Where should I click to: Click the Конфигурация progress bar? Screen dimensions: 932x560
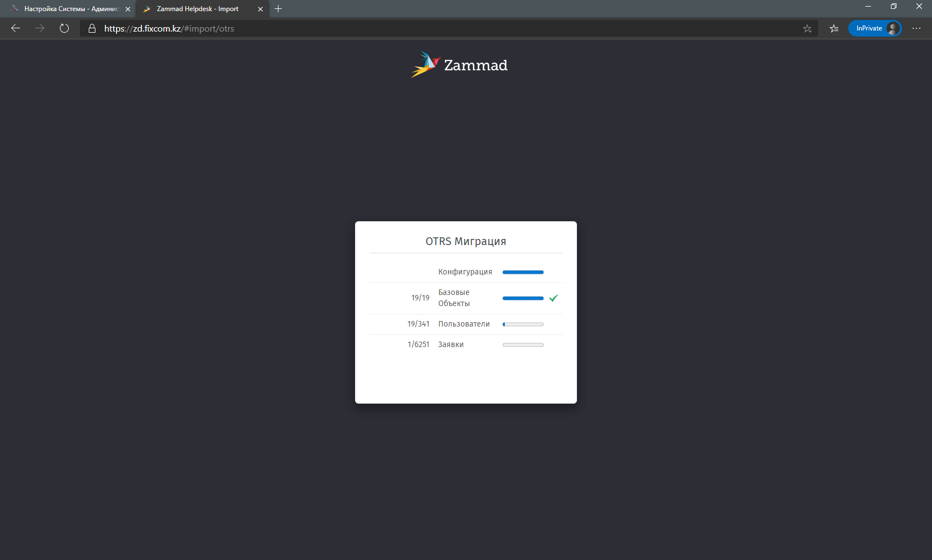(523, 272)
